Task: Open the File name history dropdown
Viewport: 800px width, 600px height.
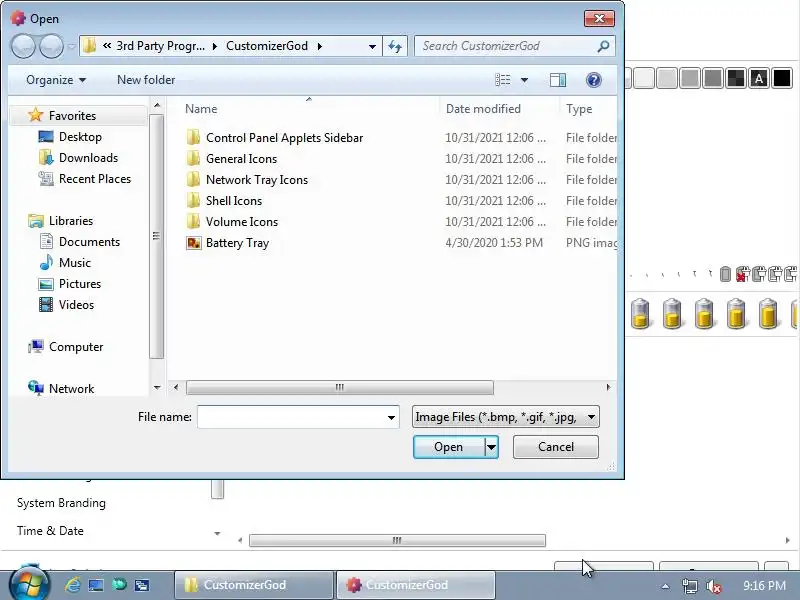Action: pos(391,417)
